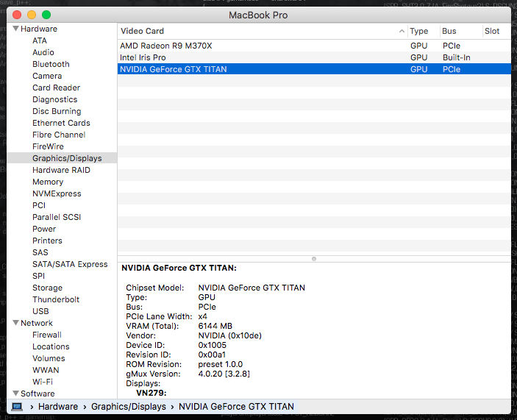The width and height of the screenshot is (517, 420).
Task: Click Hardware in the path bar
Action: point(58,407)
